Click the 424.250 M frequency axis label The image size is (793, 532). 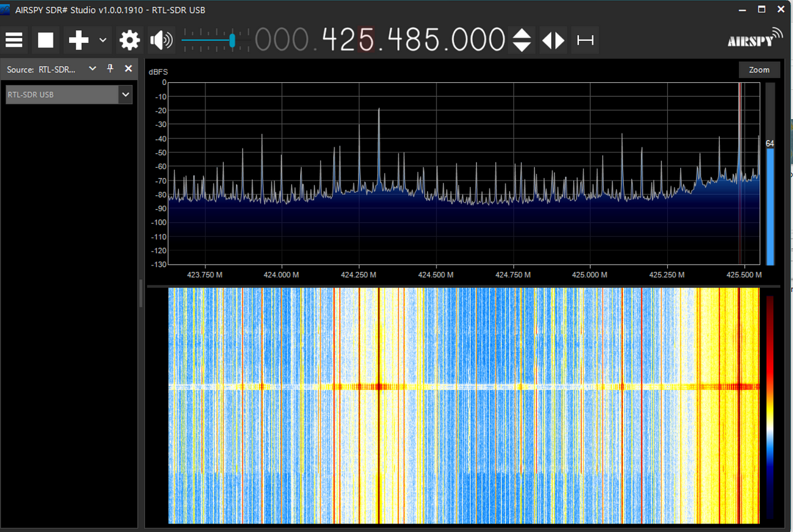tap(358, 275)
